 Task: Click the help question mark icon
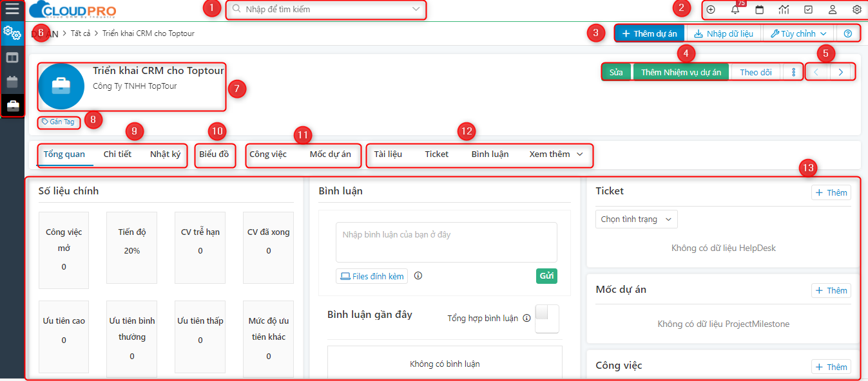pyautogui.click(x=847, y=33)
